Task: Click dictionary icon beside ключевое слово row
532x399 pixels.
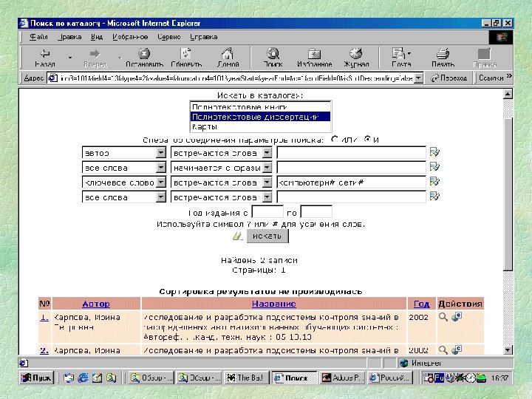Action: [x=434, y=182]
